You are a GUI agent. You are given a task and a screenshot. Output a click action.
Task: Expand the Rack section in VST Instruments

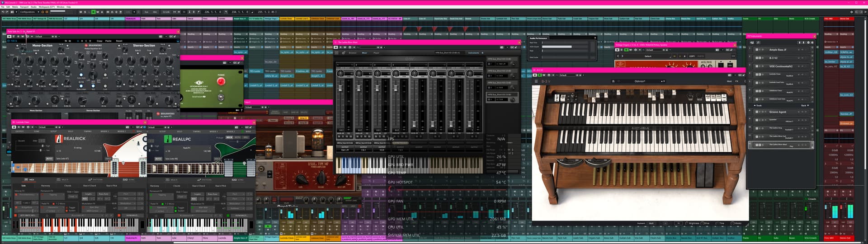pos(805,105)
